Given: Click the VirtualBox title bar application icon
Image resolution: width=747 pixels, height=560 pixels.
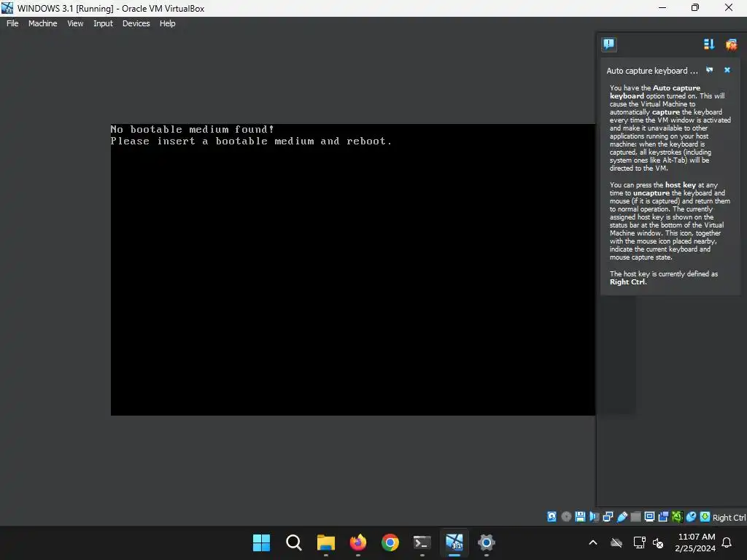Looking at the screenshot, I should tap(7, 8).
